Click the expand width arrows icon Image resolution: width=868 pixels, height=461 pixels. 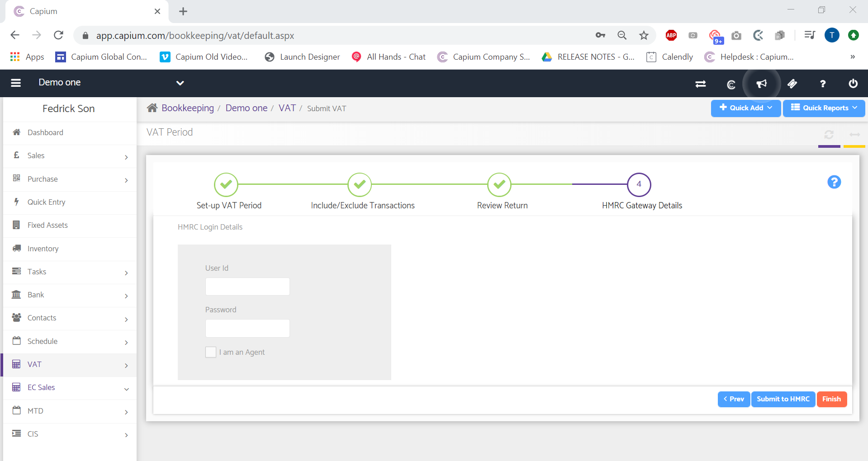tap(854, 135)
